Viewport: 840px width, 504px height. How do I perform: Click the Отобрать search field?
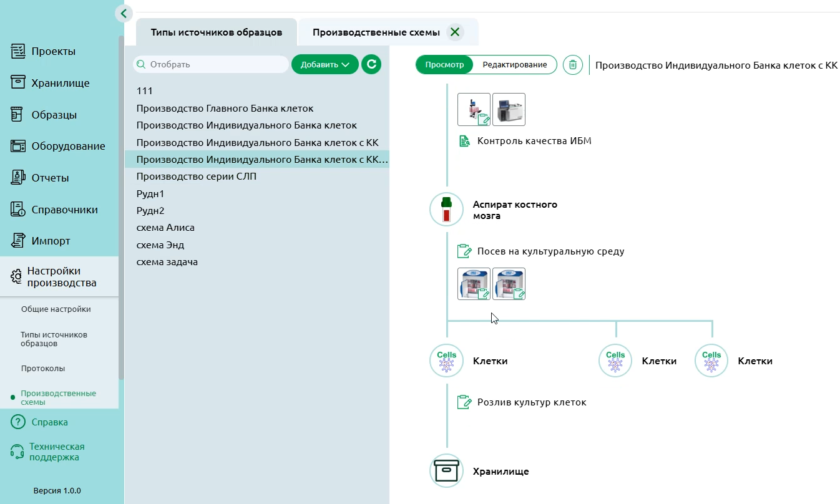210,64
